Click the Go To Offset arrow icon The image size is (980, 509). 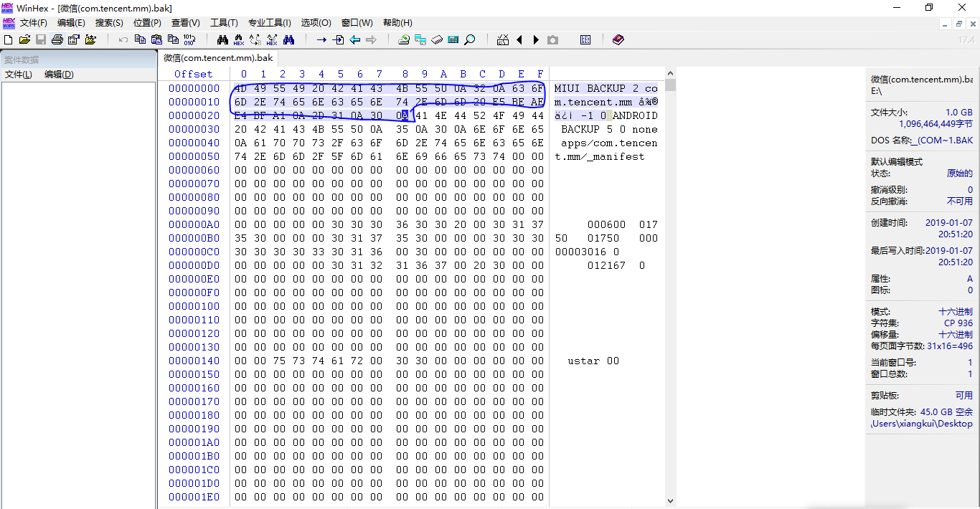coord(321,39)
